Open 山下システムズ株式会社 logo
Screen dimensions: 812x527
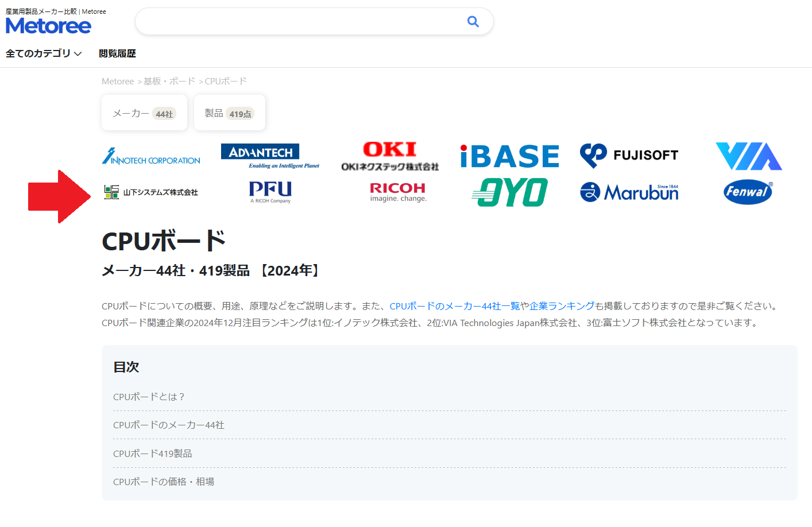pos(151,192)
